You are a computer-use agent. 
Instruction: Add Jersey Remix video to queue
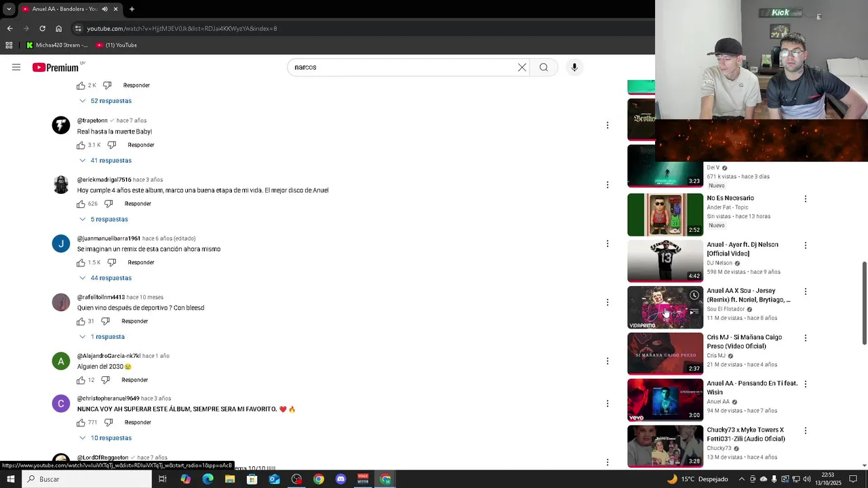pyautogui.click(x=694, y=312)
